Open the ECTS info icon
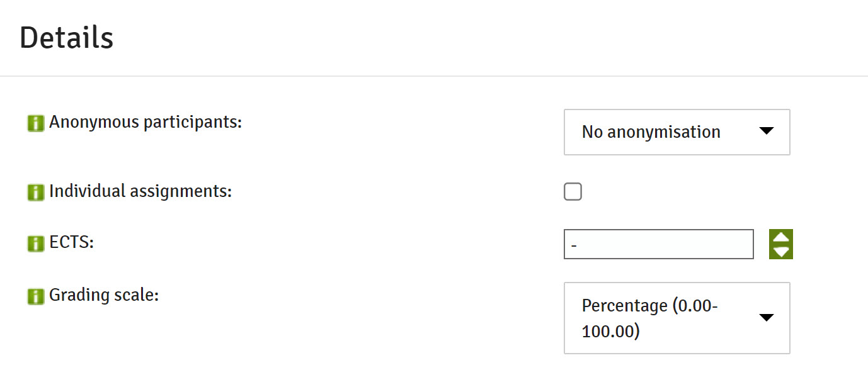 [x=36, y=244]
